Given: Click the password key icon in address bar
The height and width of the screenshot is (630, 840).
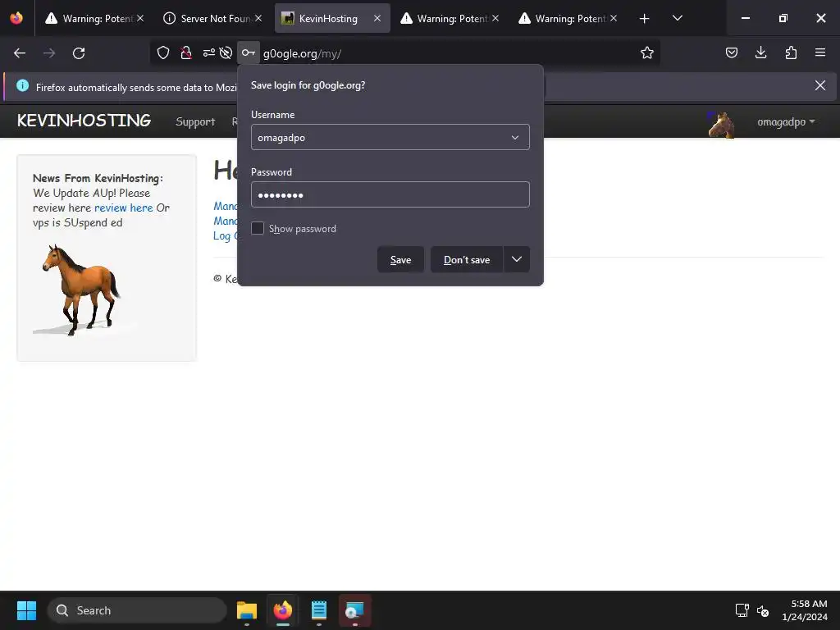Looking at the screenshot, I should [248, 52].
